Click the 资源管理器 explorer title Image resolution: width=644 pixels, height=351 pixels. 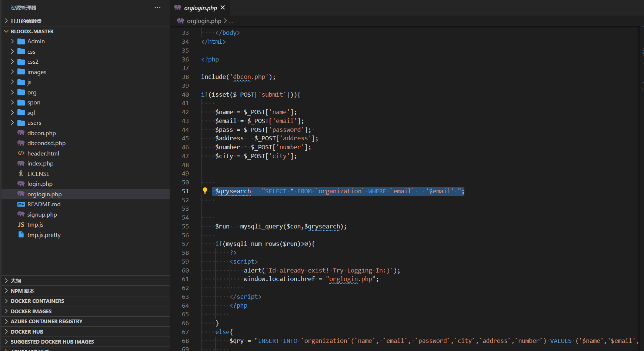23,8
